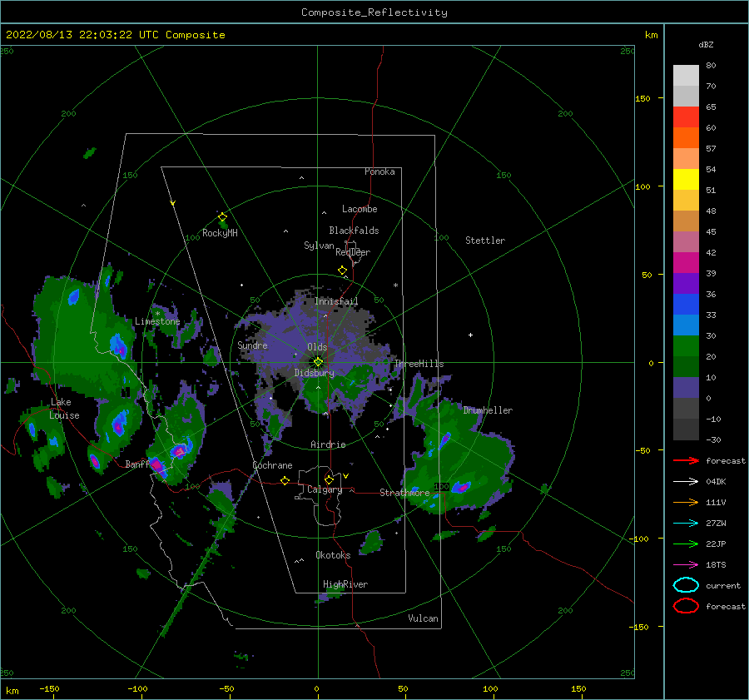
Task: Pick the red 60-65 dBZ swatch
Action: tap(686, 117)
